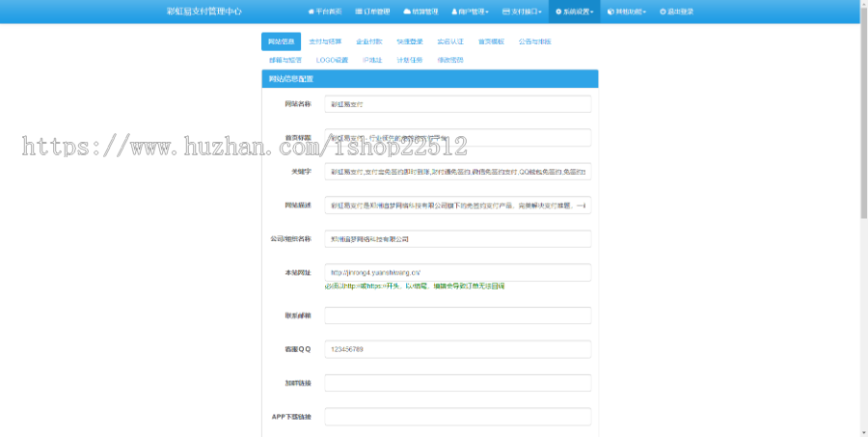Screen dimensions: 868x437
Task: Click the 客服QQ field showing 123456789
Action: 458,349
